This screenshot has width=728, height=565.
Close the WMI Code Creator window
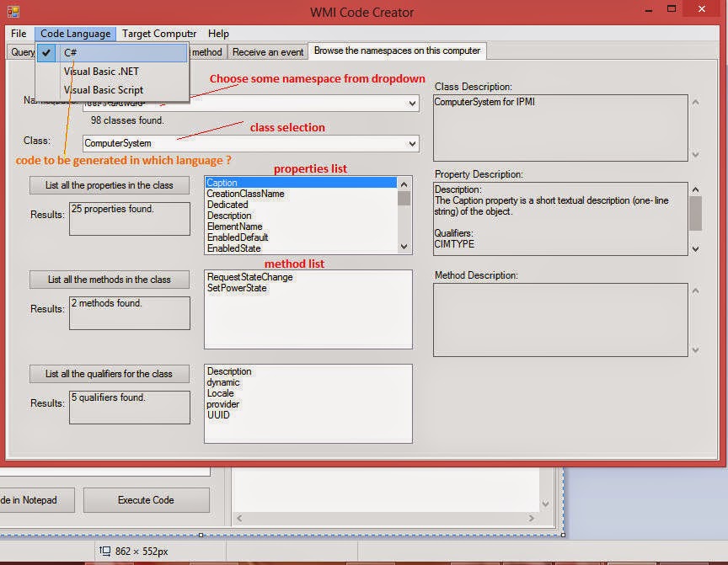[702, 8]
